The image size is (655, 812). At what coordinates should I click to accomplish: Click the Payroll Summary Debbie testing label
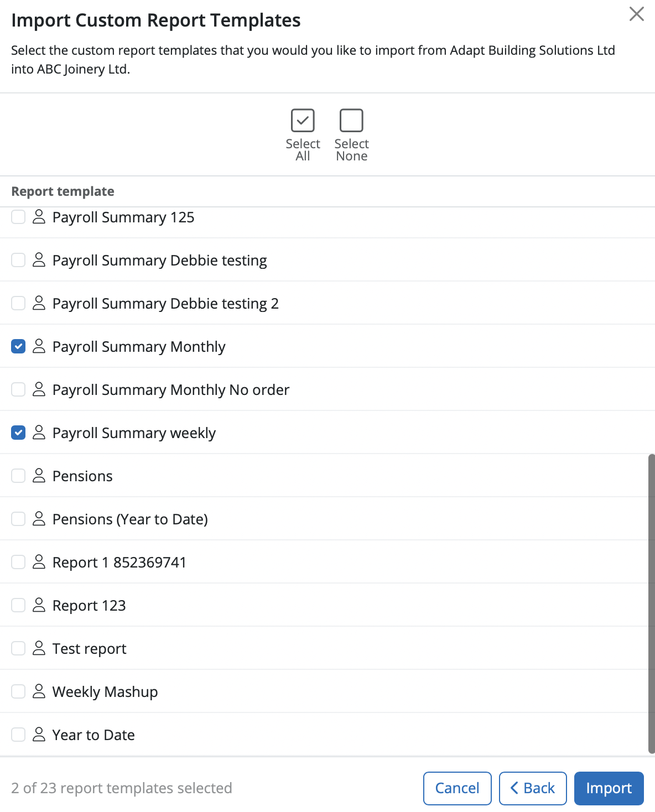[x=159, y=261]
